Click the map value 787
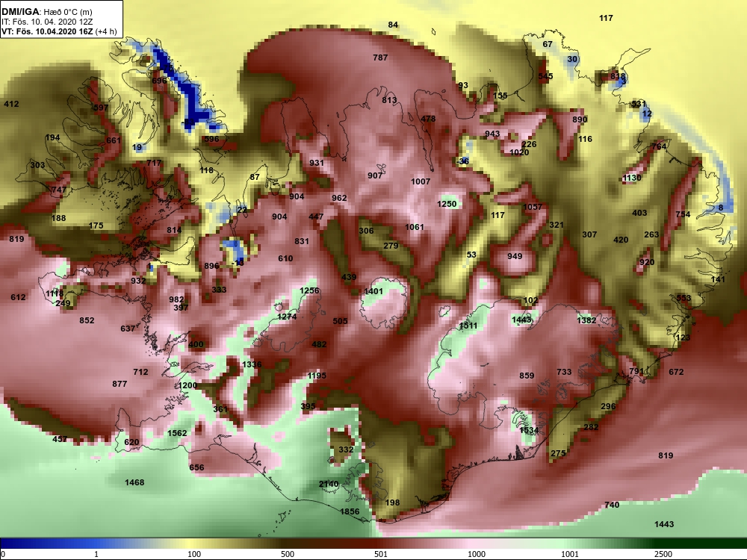 (x=380, y=57)
